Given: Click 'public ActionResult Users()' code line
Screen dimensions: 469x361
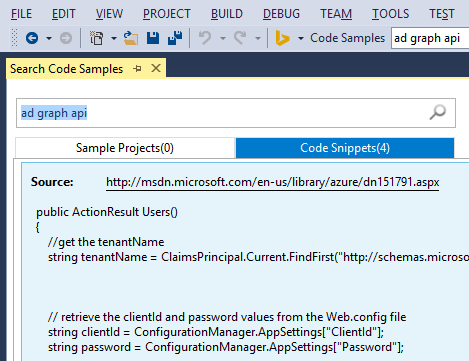Looking at the screenshot, I should pyautogui.click(x=107, y=212).
